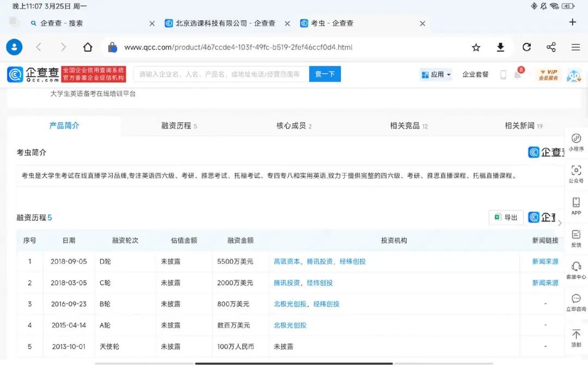Screen dimensions: 588x368
Task: Select the 核心成员 tab
Action: [x=294, y=125]
